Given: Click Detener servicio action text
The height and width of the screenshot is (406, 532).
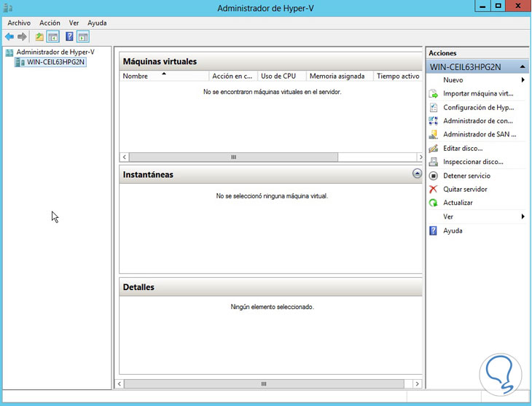Looking at the screenshot, I should 466,176.
